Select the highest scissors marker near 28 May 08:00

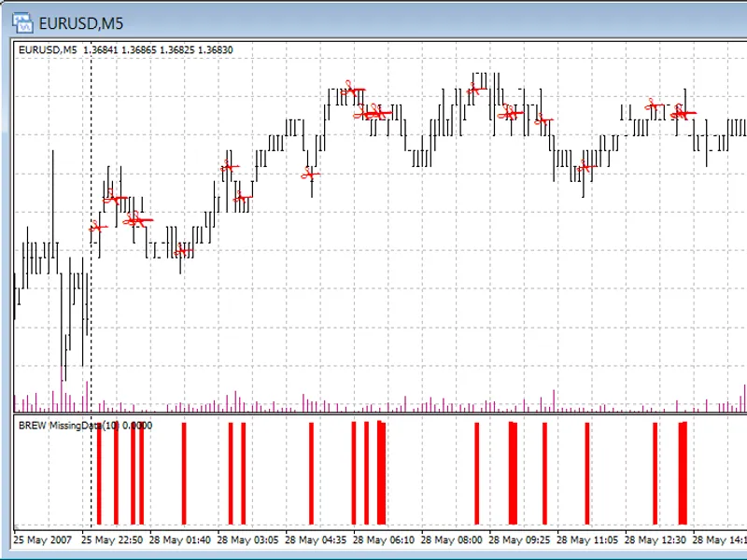[477, 89]
